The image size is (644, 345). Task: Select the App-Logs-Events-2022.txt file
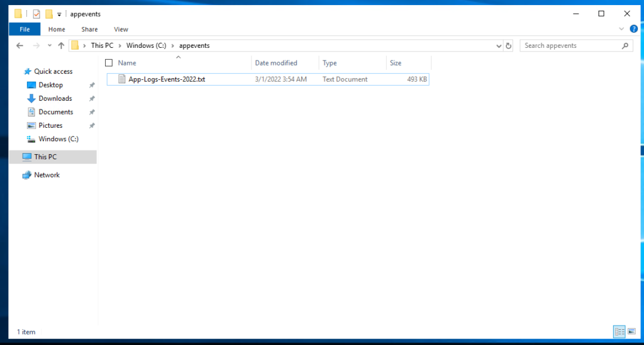(x=167, y=79)
